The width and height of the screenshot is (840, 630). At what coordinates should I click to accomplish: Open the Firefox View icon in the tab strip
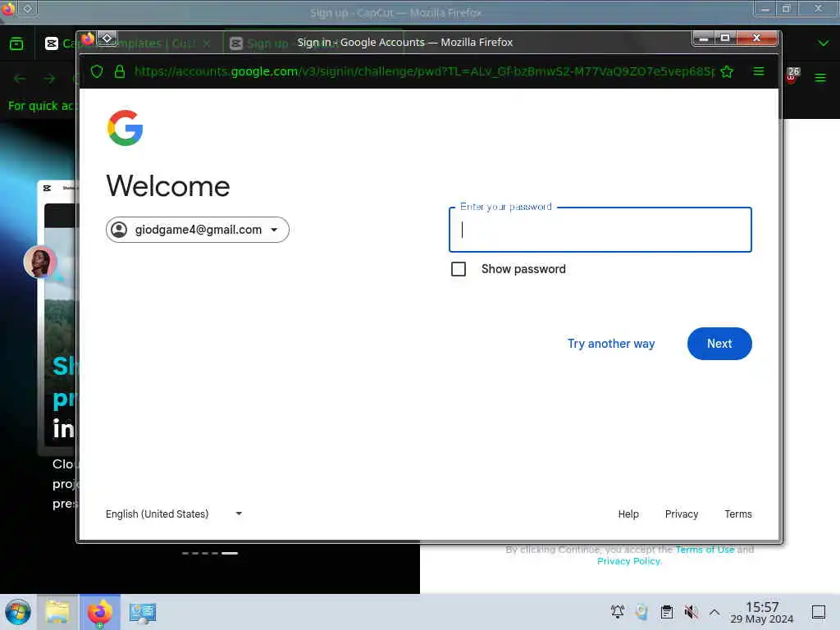click(16, 43)
